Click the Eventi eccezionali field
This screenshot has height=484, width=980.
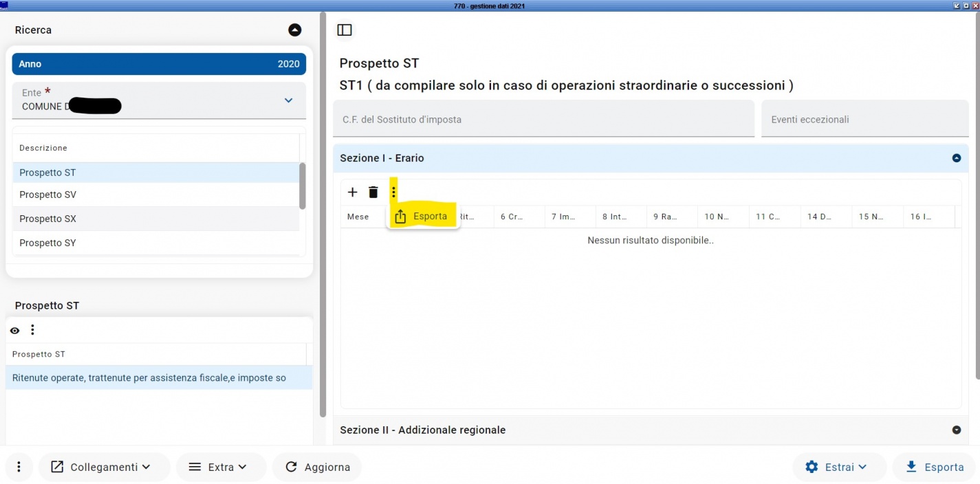click(865, 119)
